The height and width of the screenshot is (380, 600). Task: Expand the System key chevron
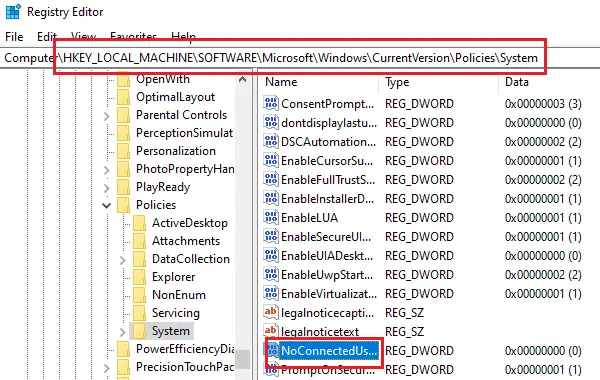click(x=122, y=331)
